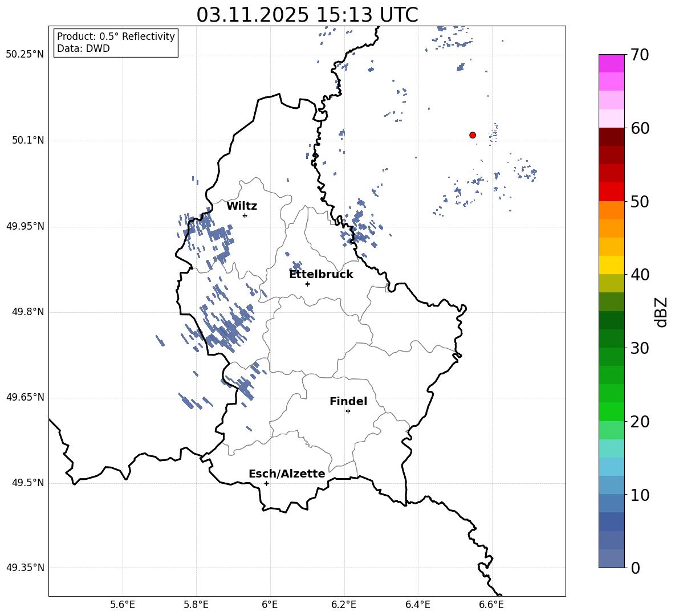Click the 49.95°N latitude label
This screenshot has height=616, width=675.
click(25, 226)
